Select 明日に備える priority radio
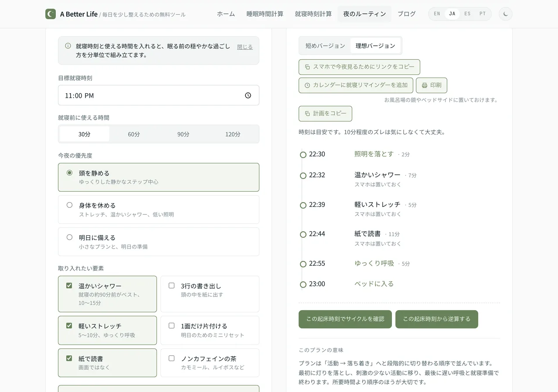This screenshot has height=392, width=558. tap(69, 237)
